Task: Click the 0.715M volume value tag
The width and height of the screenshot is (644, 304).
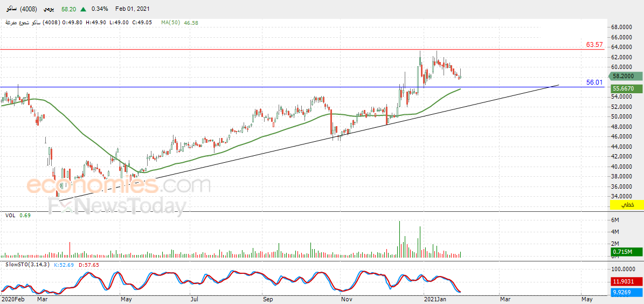Action: [626, 251]
